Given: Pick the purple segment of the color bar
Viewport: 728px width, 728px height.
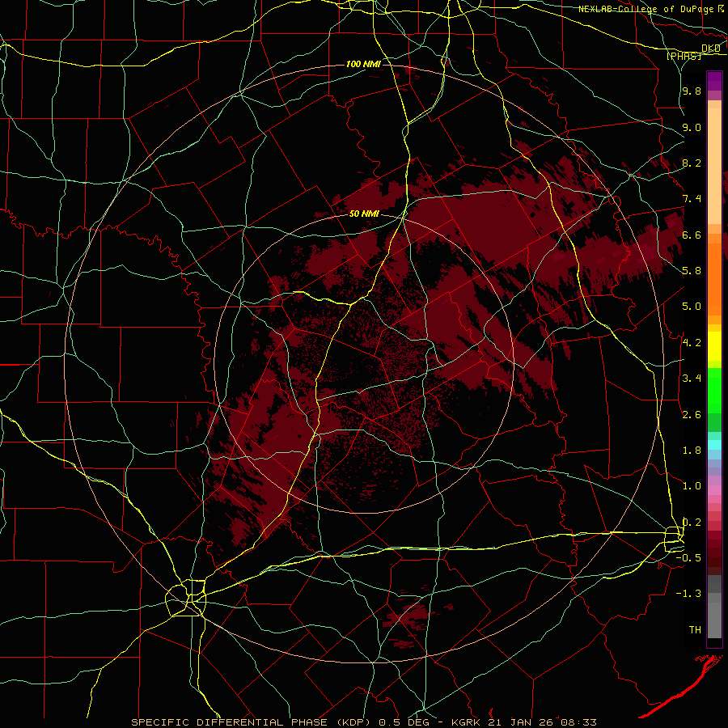Looking at the screenshot, I should [x=714, y=81].
